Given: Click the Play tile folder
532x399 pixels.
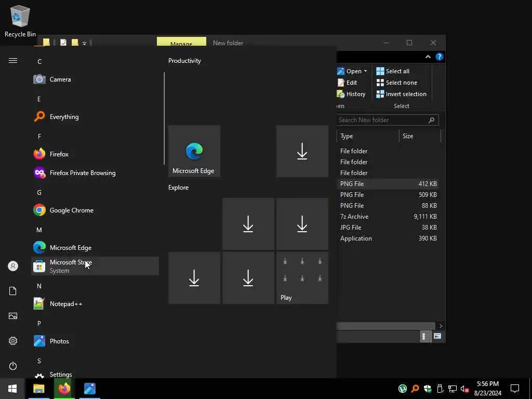Looking at the screenshot, I should pos(302,278).
